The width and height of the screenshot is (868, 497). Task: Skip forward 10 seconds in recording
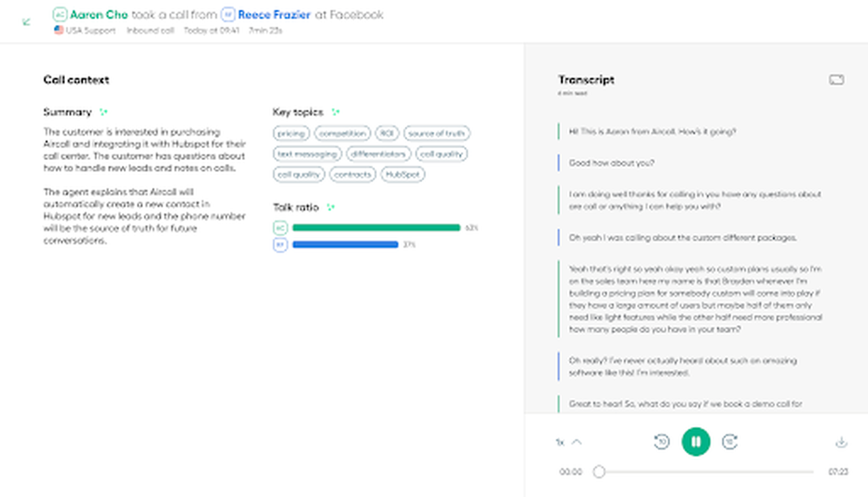(730, 442)
